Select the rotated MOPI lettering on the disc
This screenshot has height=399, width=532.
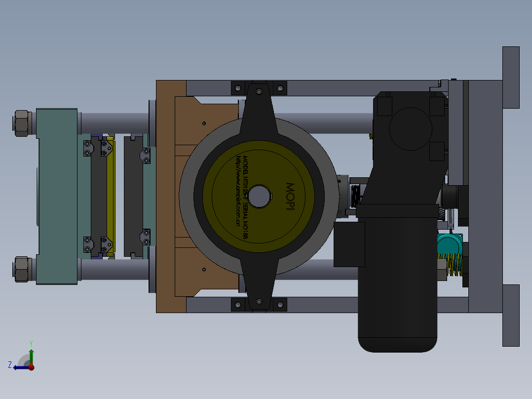(x=290, y=196)
